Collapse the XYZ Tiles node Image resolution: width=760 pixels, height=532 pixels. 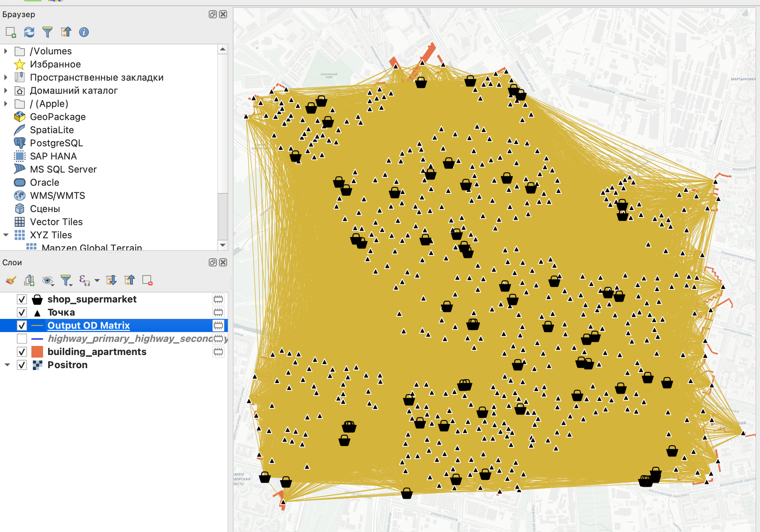pos(6,235)
